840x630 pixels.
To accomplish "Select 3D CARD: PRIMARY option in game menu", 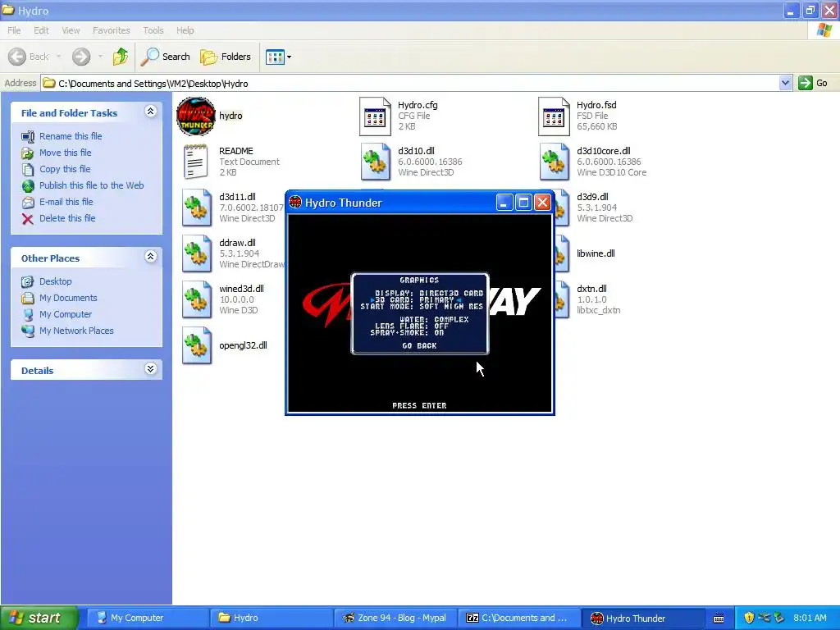I will [414, 300].
